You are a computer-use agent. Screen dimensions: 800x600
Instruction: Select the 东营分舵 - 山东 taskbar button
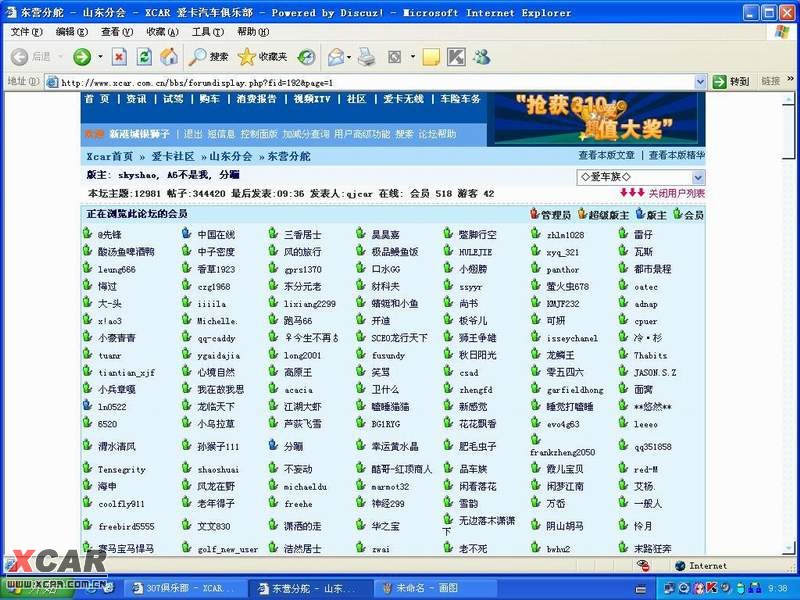[309, 588]
